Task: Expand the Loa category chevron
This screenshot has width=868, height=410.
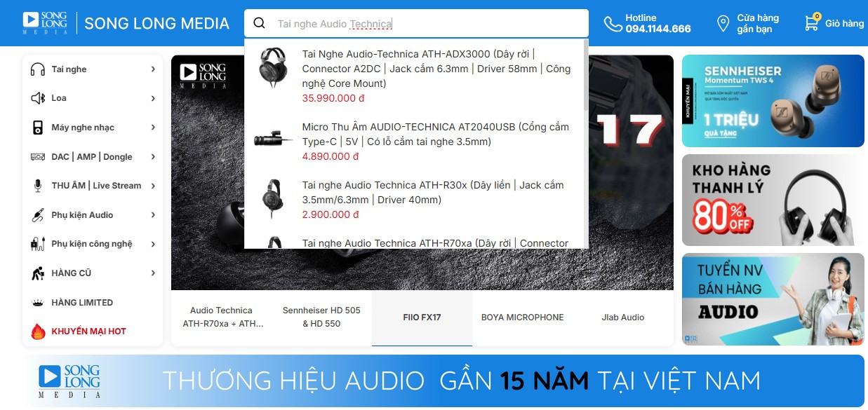Action: click(x=153, y=98)
